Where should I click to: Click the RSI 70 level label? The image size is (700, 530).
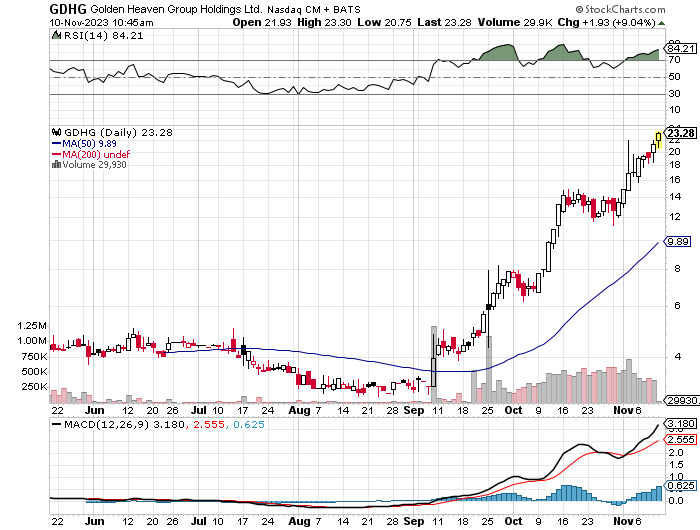[675, 60]
